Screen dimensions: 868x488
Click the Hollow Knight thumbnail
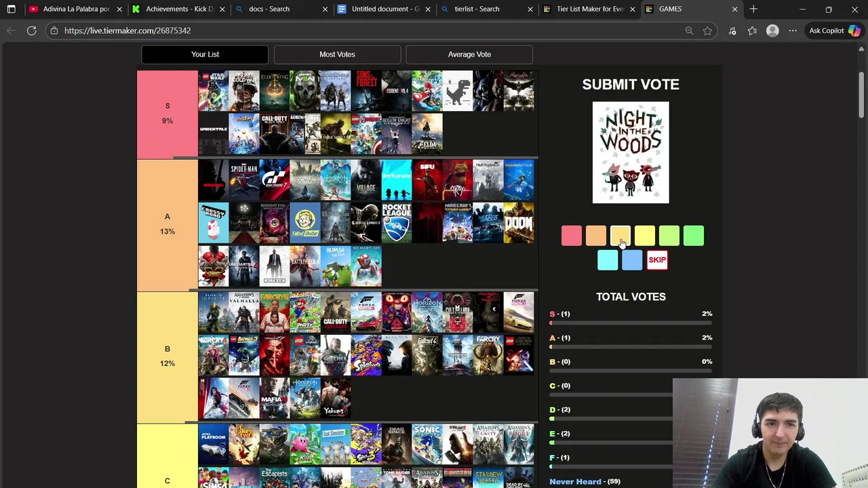click(397, 134)
